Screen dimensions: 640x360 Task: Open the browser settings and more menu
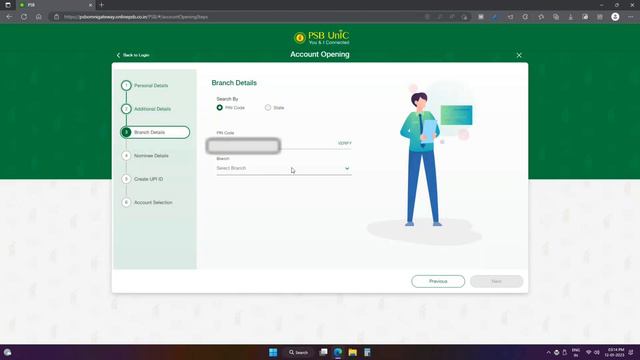coord(631,17)
